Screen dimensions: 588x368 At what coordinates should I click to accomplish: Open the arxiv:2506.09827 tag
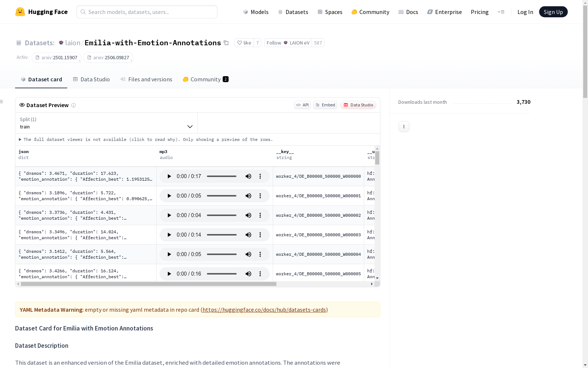108,57
